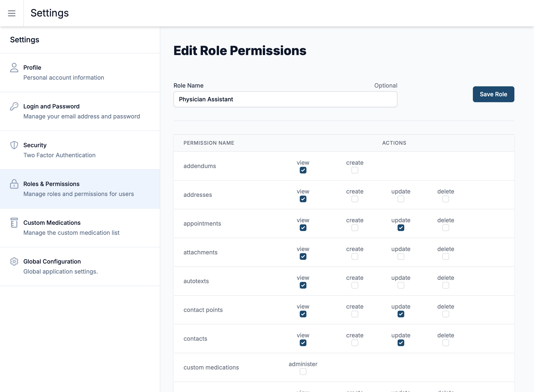Click the Save Role button
Image resolution: width=534 pixels, height=392 pixels.
[x=493, y=94]
